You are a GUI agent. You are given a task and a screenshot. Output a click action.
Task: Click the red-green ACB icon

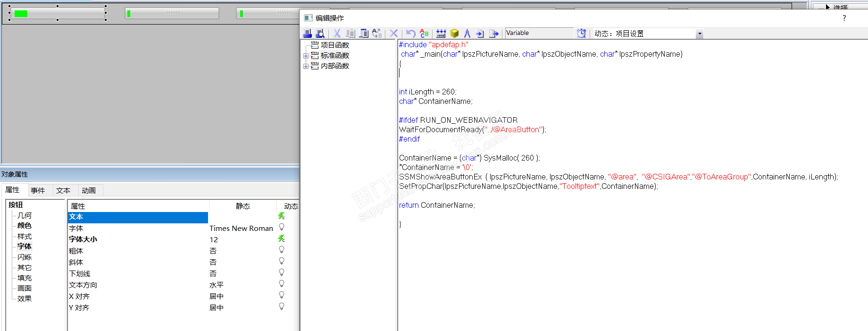pos(424,34)
